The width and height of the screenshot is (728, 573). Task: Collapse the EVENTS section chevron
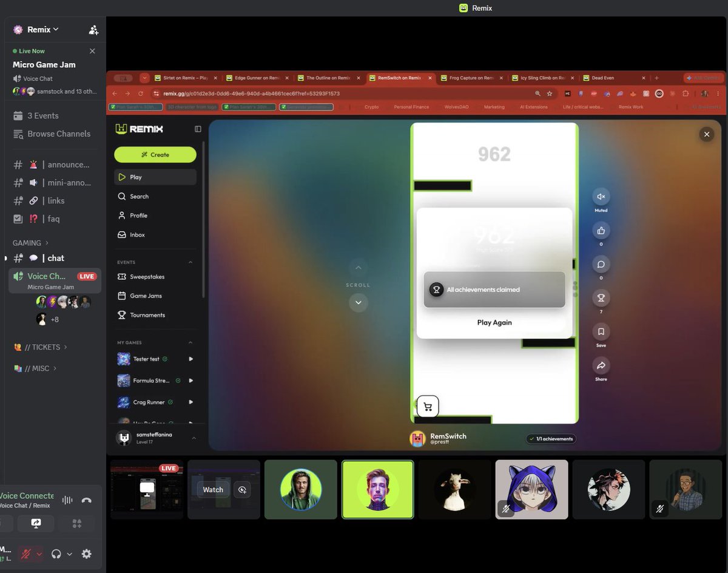click(190, 262)
